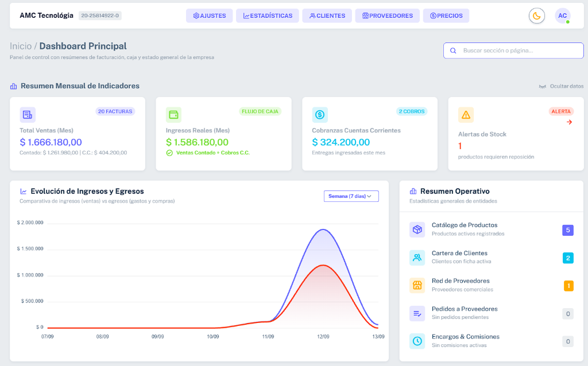The width and height of the screenshot is (588, 366).
Task: Click the wallet icon in Ingresos Reales card
Action: point(173,115)
